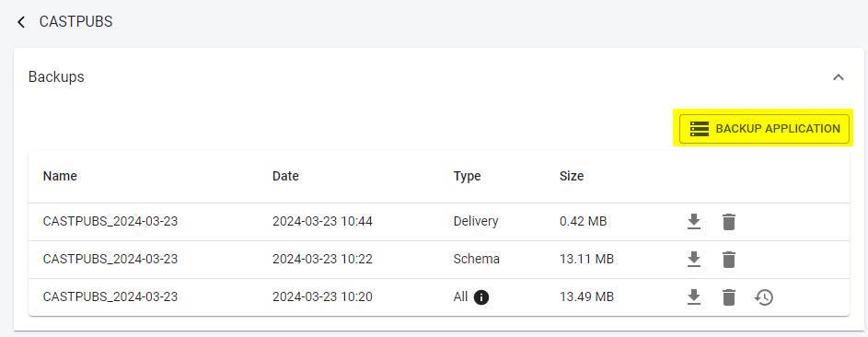Select the backup row dated 10:20

pos(439,297)
